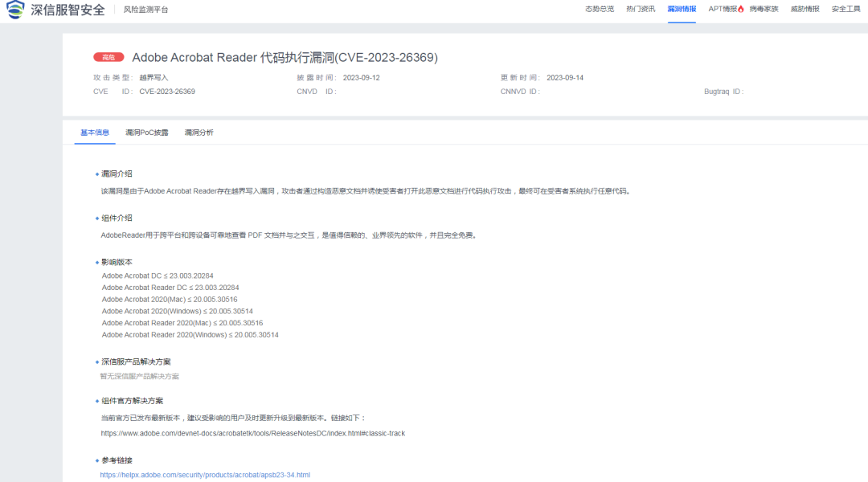Click the 高危 severity badge
This screenshot has height=482, width=868.
tap(108, 57)
